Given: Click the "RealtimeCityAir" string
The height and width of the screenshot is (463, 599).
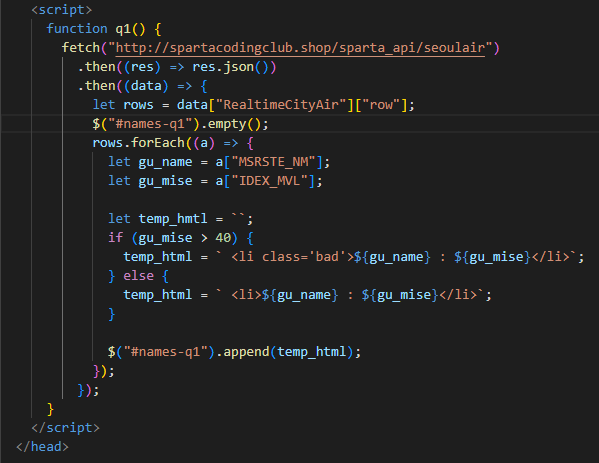Looking at the screenshot, I should pos(281,105).
